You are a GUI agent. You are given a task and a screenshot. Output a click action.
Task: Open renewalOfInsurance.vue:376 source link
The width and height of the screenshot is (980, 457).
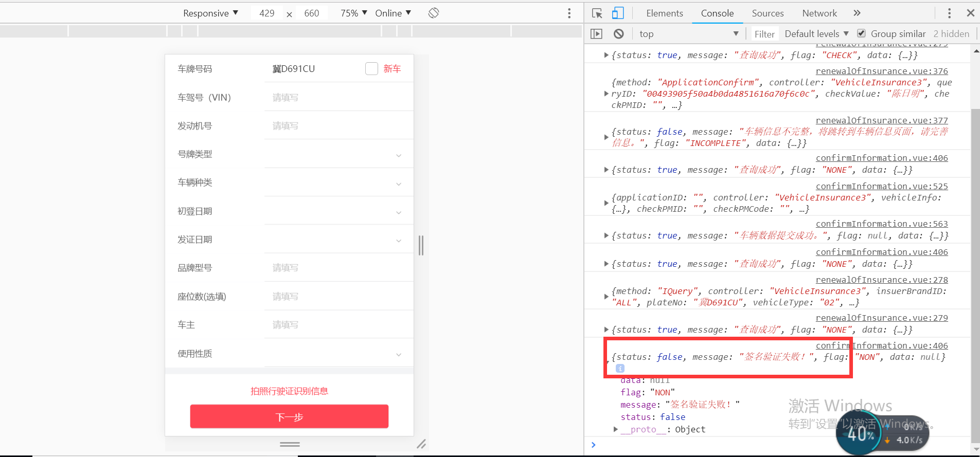point(881,71)
